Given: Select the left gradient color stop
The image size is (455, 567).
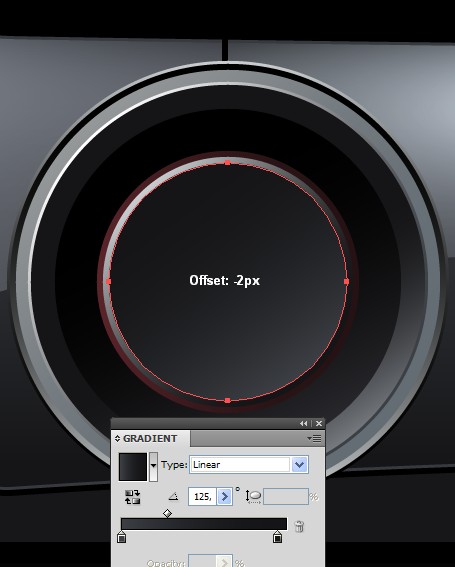Looking at the screenshot, I should (122, 537).
